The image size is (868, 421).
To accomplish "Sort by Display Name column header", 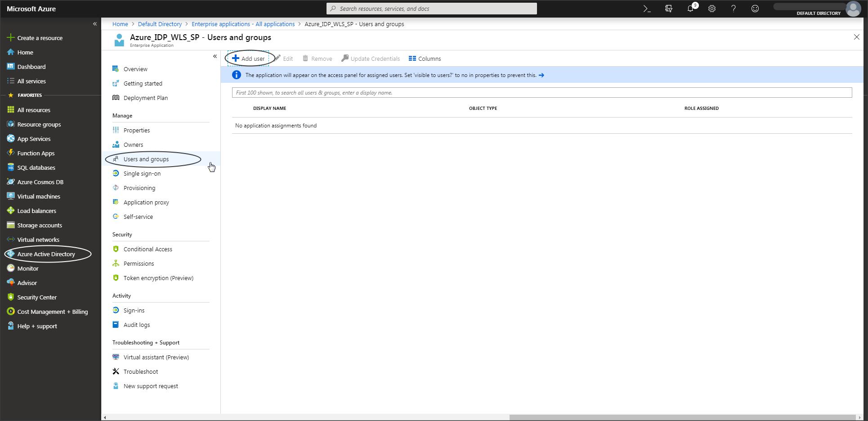I will [x=269, y=108].
